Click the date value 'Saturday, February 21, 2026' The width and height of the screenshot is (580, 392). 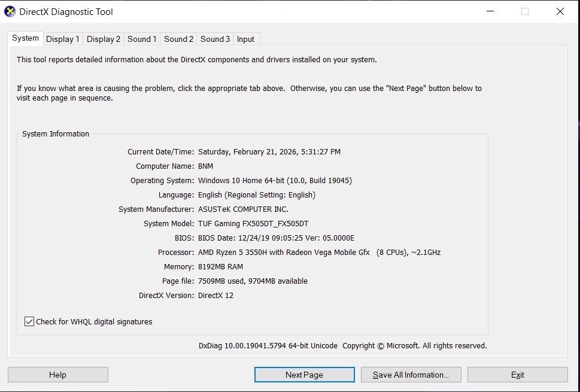248,151
